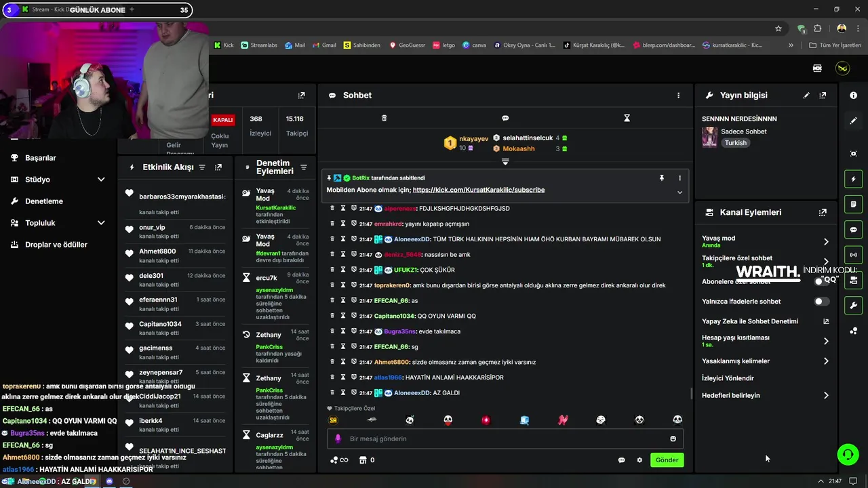
Task: Click the broadcast signal icon in right sidebar
Action: click(x=853, y=255)
